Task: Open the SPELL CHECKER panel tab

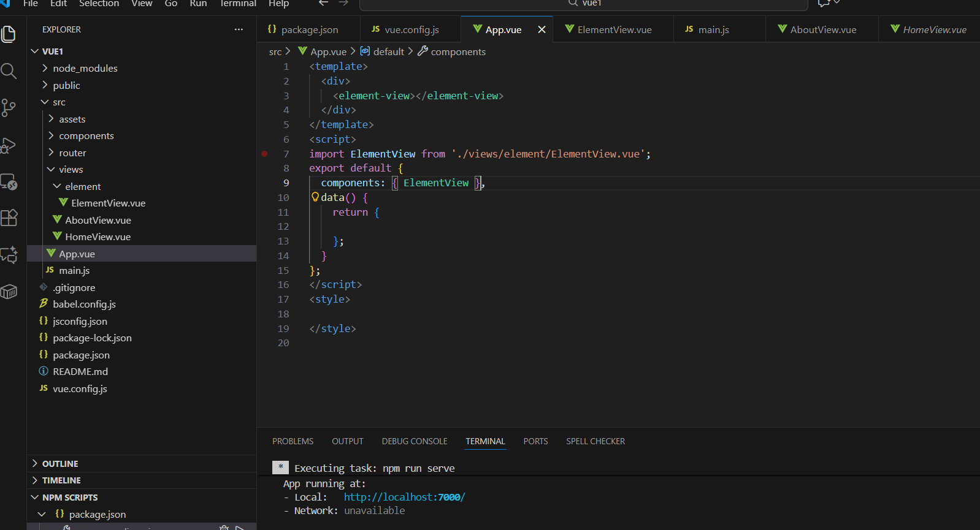Action: (x=595, y=441)
